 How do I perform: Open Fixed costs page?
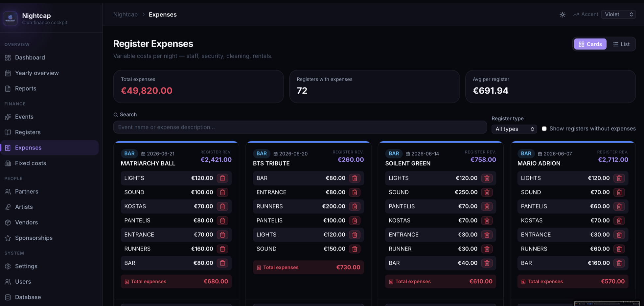pos(49,163)
